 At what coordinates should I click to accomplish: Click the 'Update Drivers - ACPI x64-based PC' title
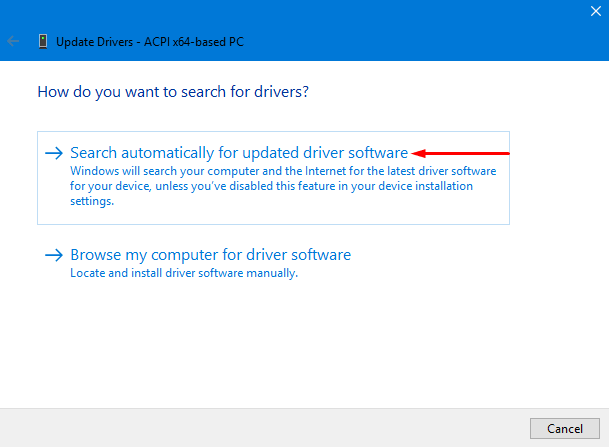click(150, 41)
